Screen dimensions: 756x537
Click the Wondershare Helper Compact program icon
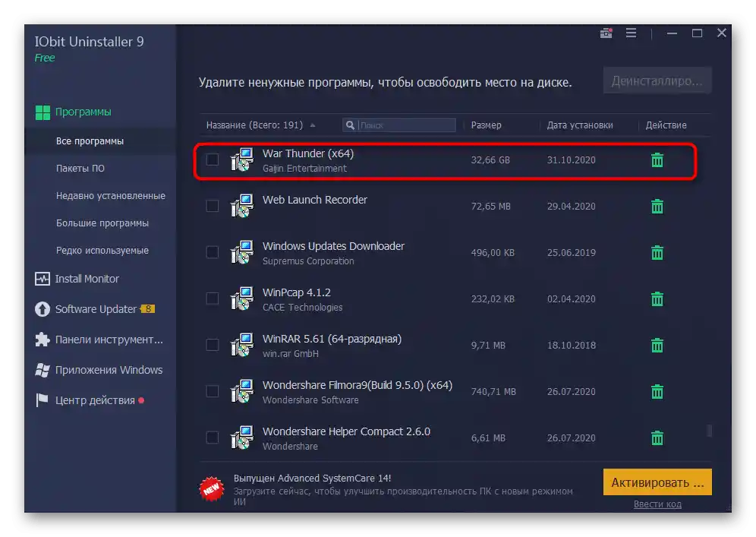coord(242,437)
